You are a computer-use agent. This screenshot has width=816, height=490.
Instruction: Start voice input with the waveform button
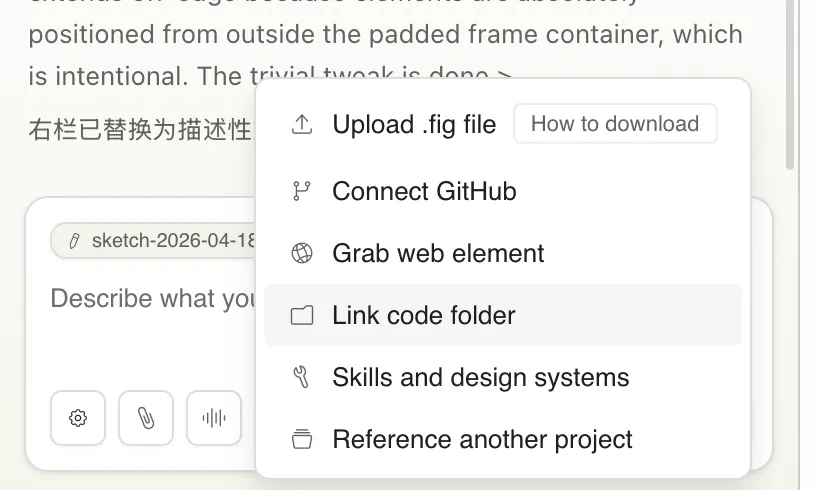tap(214, 418)
